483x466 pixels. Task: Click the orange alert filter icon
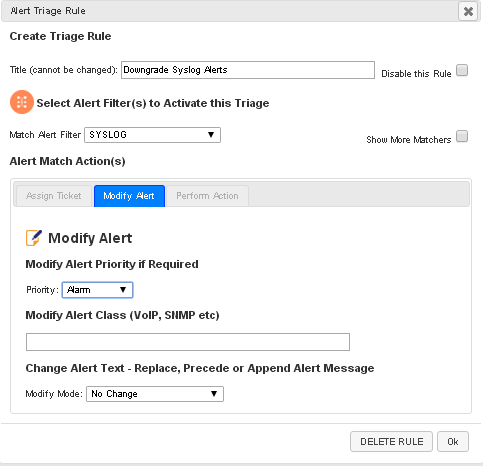[x=22, y=102]
